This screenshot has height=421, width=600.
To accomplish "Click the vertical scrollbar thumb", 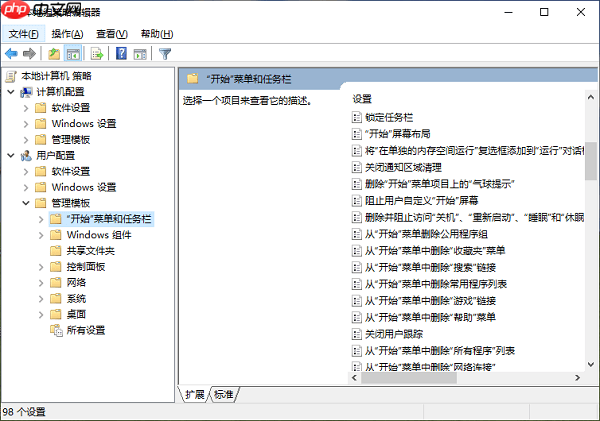I will pos(591,161).
